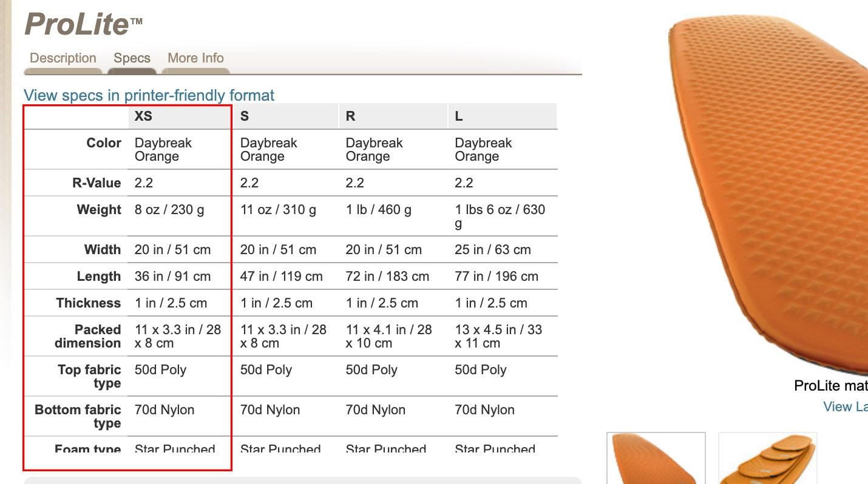Click the R-Value row label
The image size is (868, 484).
point(97,183)
